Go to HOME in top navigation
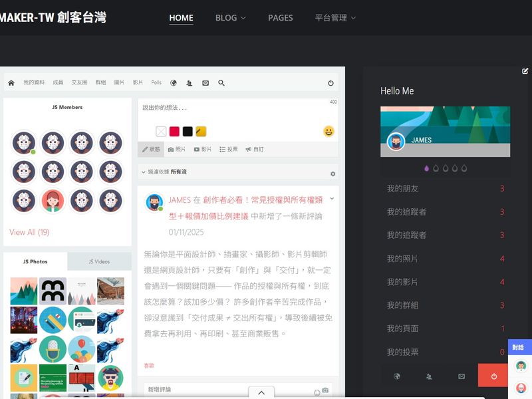 [x=181, y=18]
